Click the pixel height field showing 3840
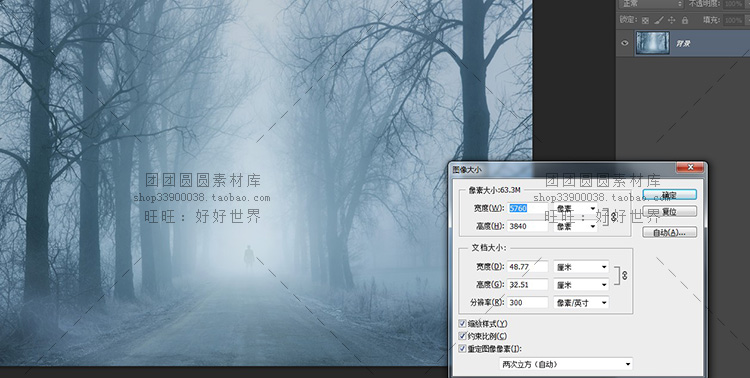The height and width of the screenshot is (378, 750). 528,226
